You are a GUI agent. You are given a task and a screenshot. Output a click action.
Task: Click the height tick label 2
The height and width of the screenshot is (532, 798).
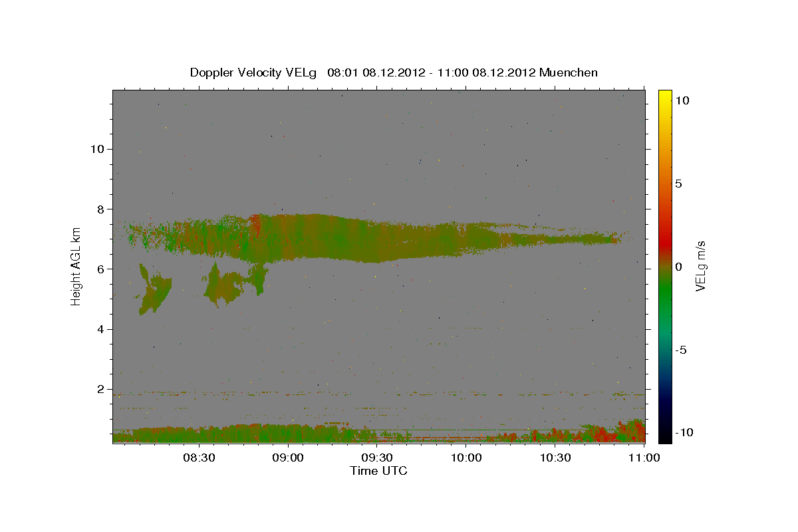tap(100, 390)
